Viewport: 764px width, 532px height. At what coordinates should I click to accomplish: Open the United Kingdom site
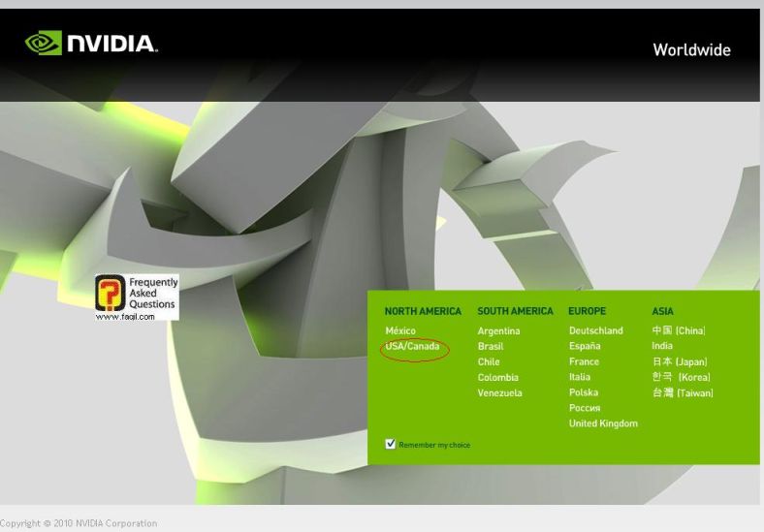tap(603, 423)
